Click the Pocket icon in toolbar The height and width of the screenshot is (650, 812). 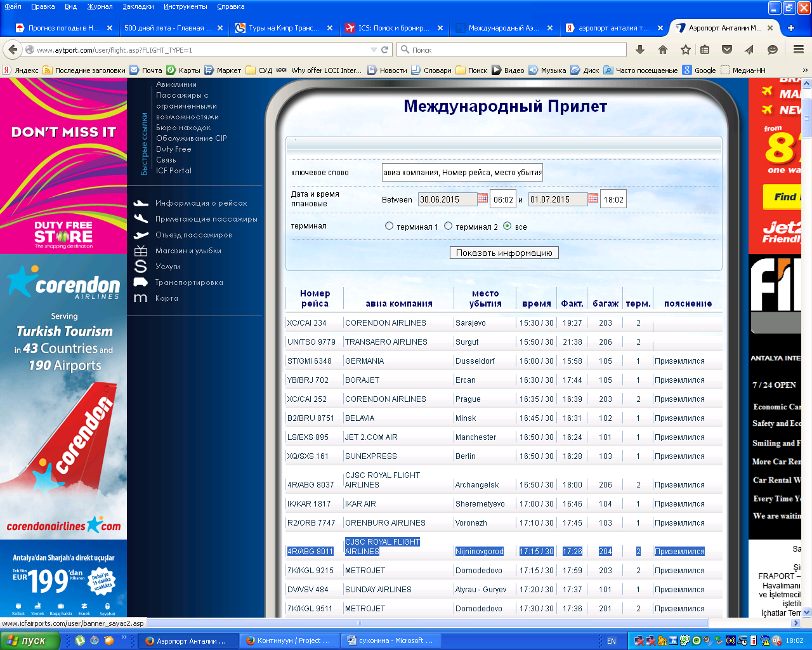(x=728, y=50)
